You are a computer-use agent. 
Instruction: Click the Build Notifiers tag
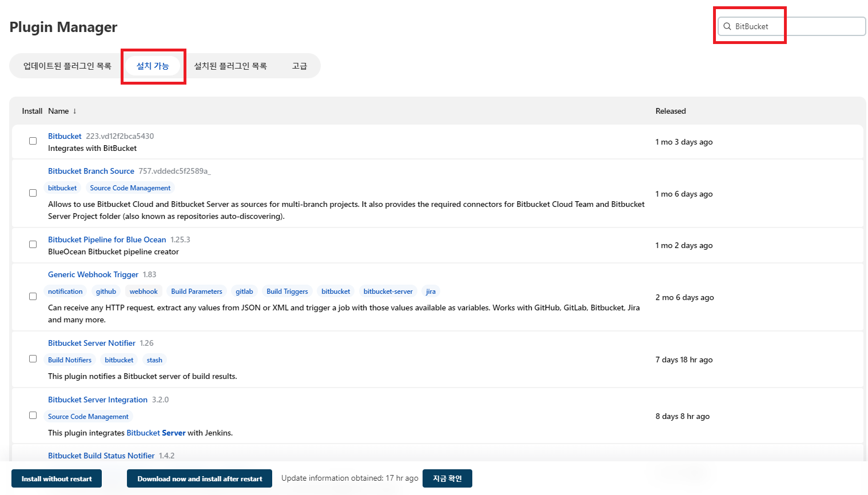[70, 360]
